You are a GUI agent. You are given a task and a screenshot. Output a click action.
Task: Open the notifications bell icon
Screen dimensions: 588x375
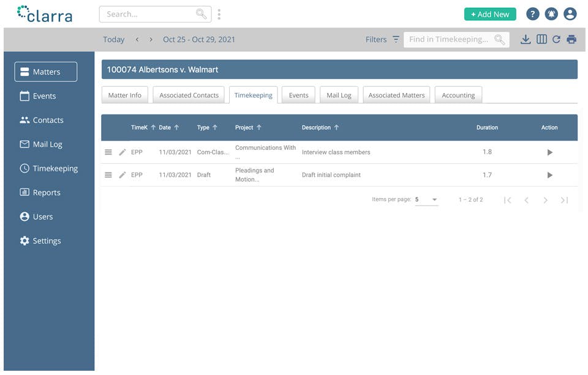click(551, 14)
